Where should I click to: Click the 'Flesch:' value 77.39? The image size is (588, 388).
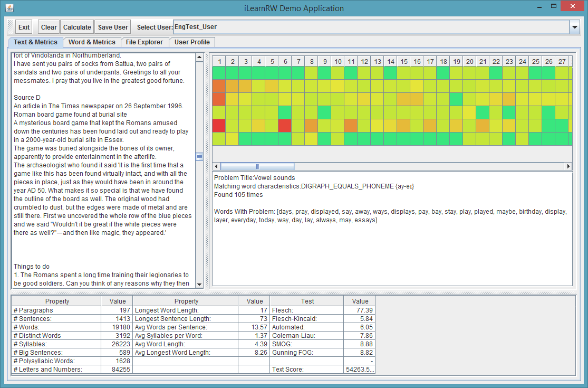pos(360,310)
